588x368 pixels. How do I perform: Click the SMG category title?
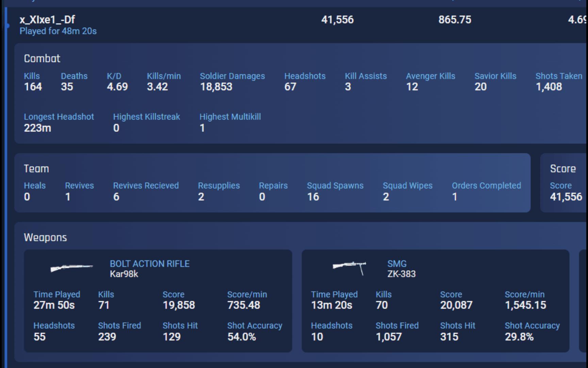397,264
